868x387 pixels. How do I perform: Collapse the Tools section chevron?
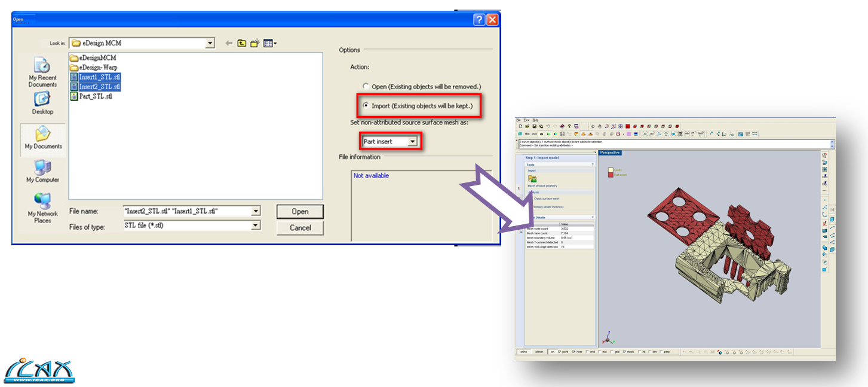(593, 164)
